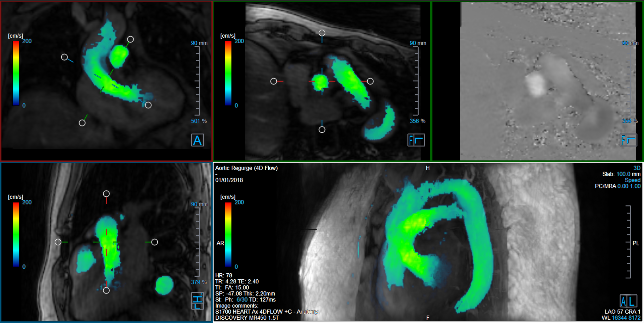Click the window width value '8172'
This screenshot has height=323, width=644.
tap(634, 318)
